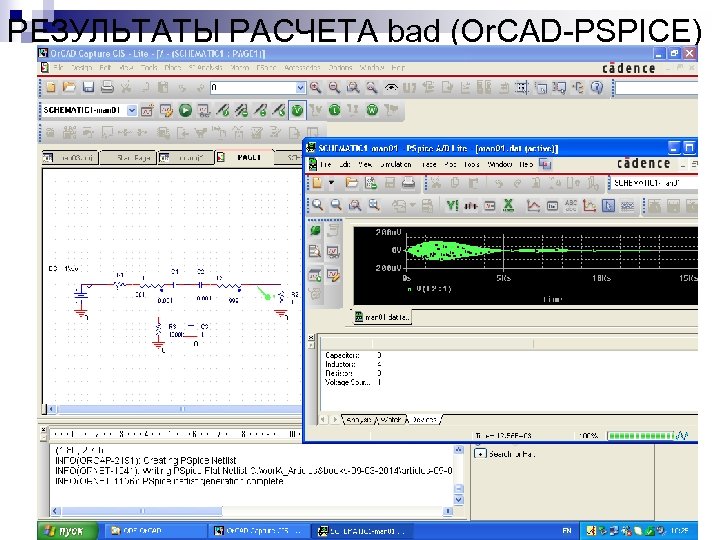Click mark data points icon in PSpice

pos(590,205)
